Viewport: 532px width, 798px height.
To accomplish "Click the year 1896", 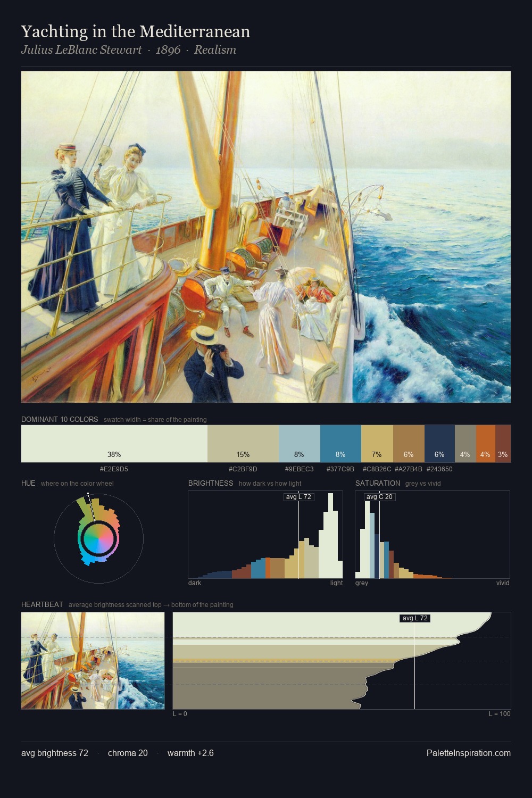I will coord(168,50).
